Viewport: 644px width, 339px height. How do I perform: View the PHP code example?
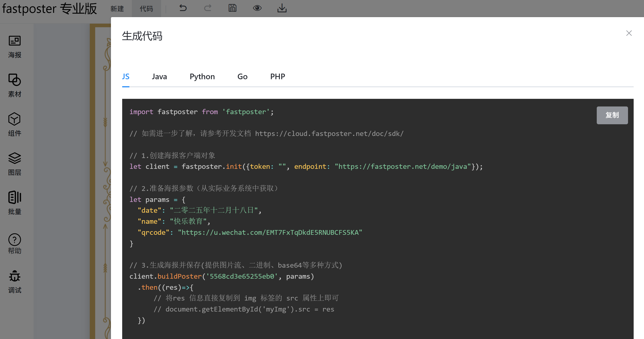coord(277,77)
